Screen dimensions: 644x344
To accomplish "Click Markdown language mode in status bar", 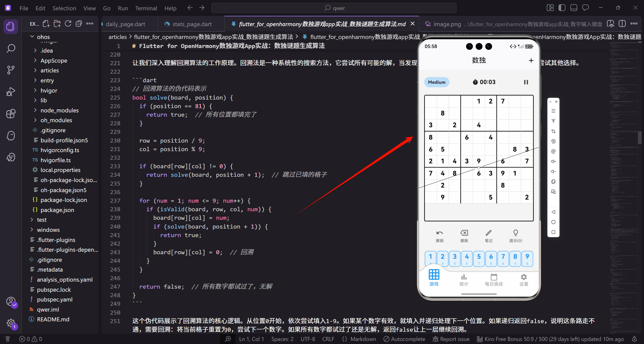I will tap(363, 339).
